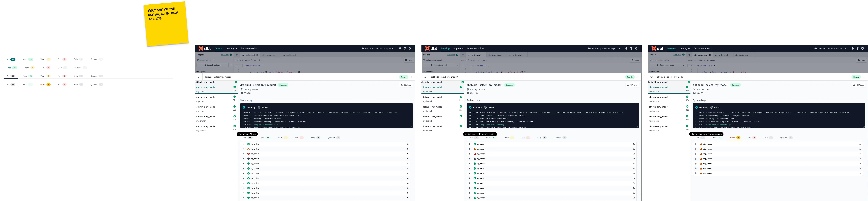Close stg_orders.sql tab in first mockup
868x201 pixels.
click(x=257, y=55)
